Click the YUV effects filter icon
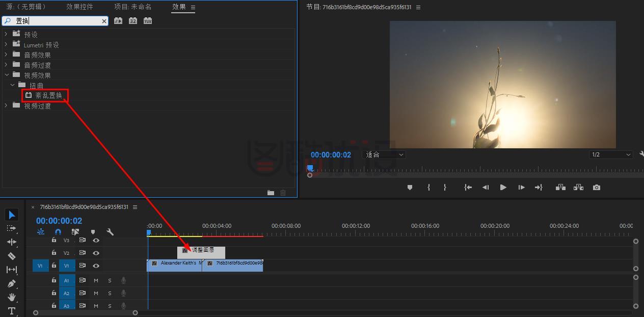 [148, 21]
